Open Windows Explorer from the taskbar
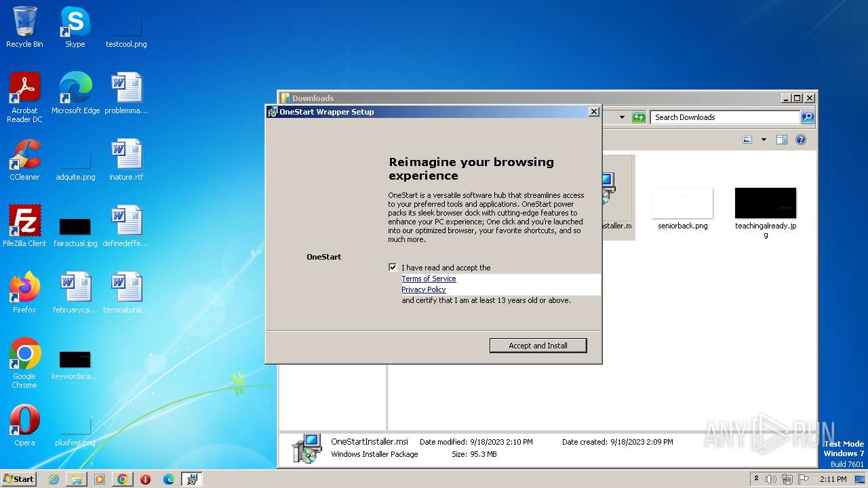The image size is (868, 488). tap(77, 479)
